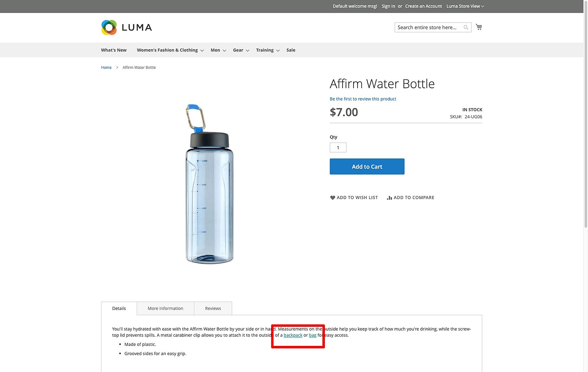The width and height of the screenshot is (588, 372).
Task: Click inside the Qty input field
Action: (338, 147)
